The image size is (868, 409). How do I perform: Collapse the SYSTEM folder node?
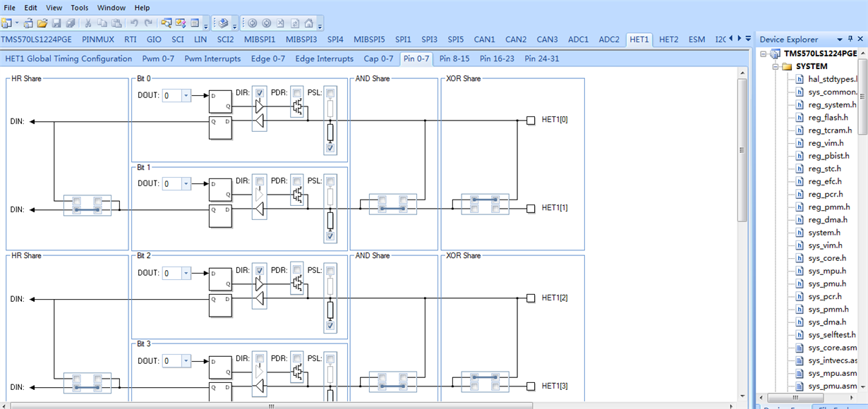[x=775, y=66]
